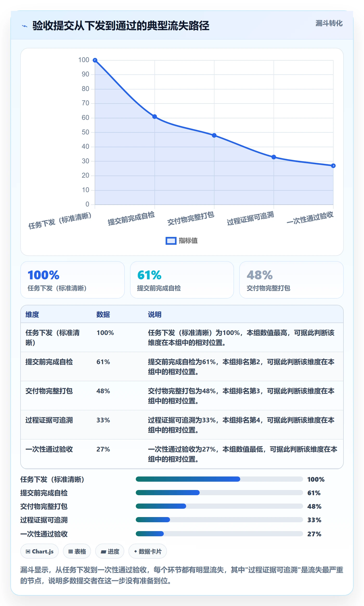Click the chart point for 过程证据可追溯
The height and width of the screenshot is (606, 364).
coord(274,157)
